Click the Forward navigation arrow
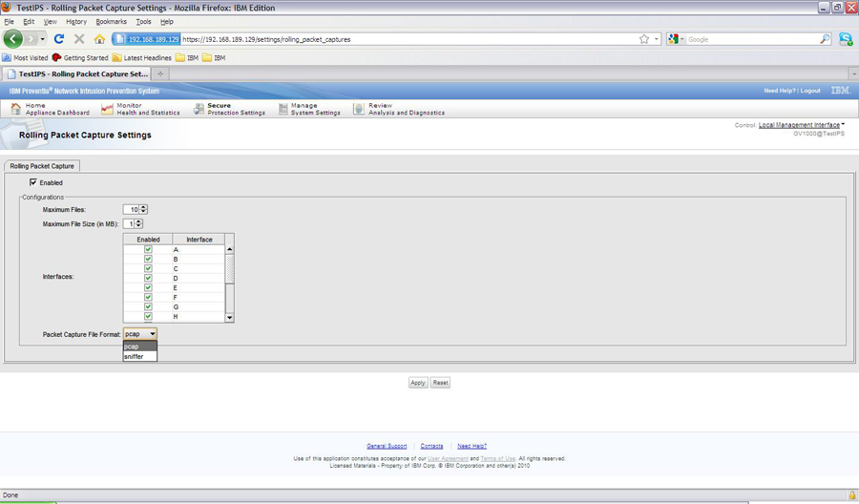 pos(31,39)
